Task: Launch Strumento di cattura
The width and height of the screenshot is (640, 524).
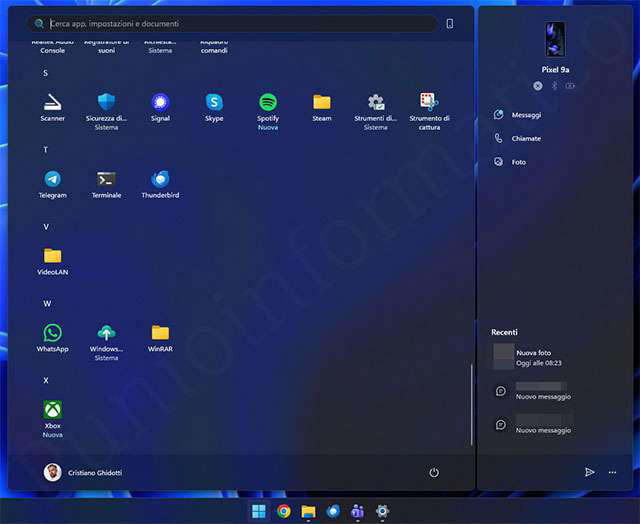Action: pos(429,112)
